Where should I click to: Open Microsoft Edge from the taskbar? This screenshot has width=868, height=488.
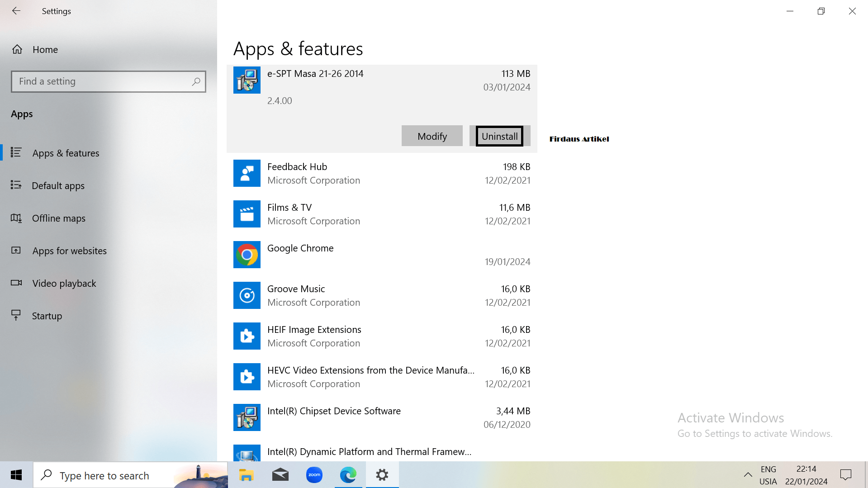point(348,475)
